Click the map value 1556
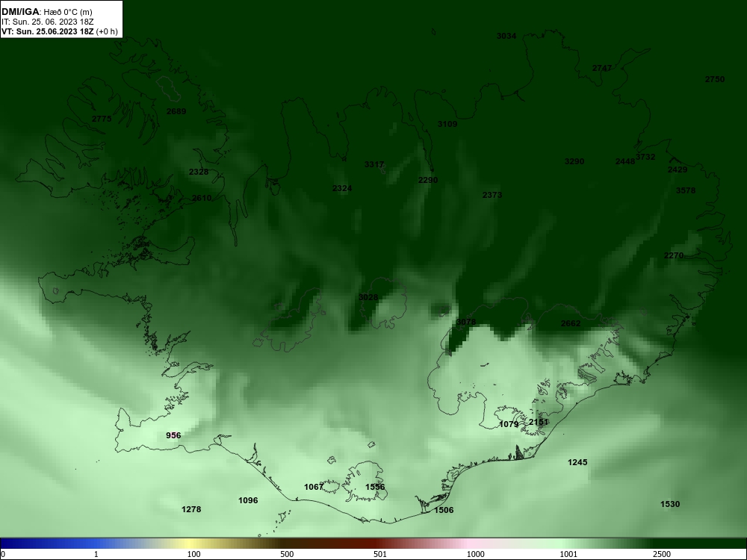Viewport: 747px width, 560px height. (x=375, y=487)
